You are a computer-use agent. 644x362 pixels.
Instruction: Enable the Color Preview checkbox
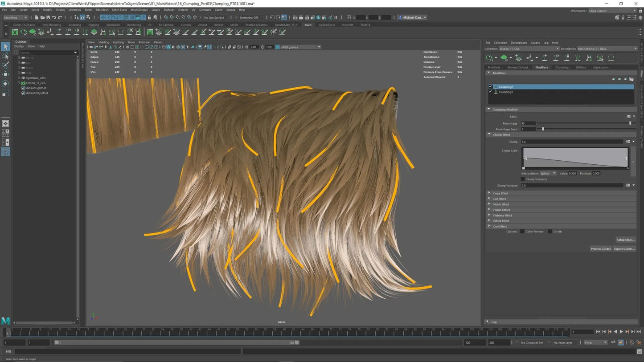click(x=522, y=232)
